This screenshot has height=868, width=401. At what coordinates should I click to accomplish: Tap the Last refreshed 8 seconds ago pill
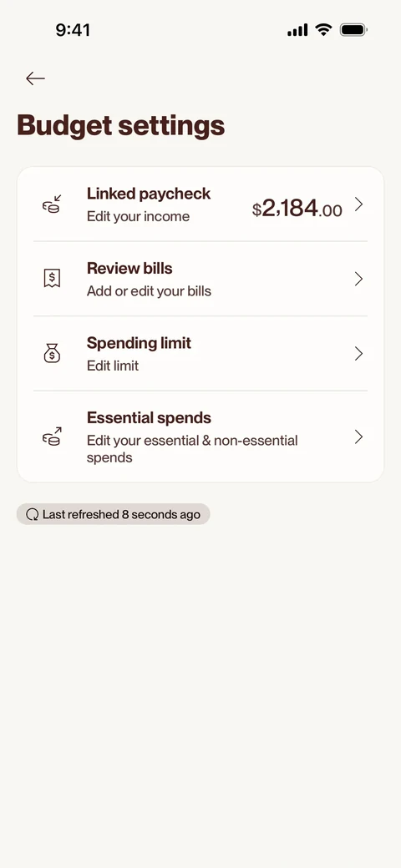(x=113, y=514)
